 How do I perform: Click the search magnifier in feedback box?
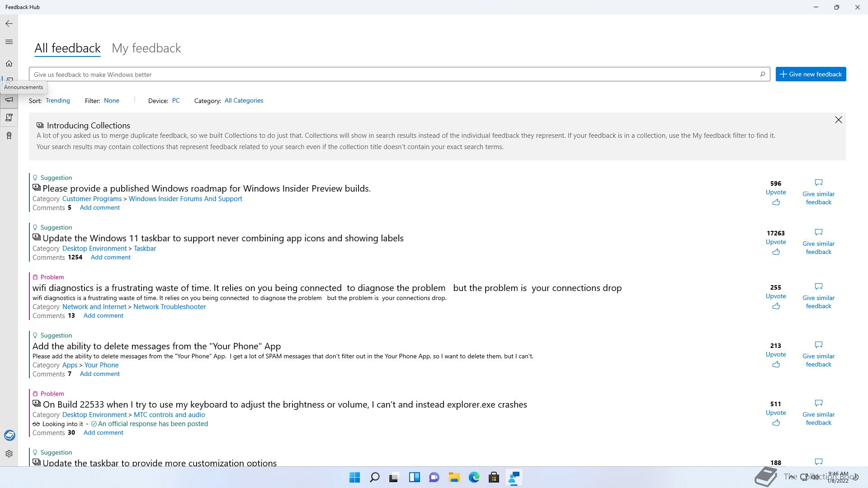point(763,74)
